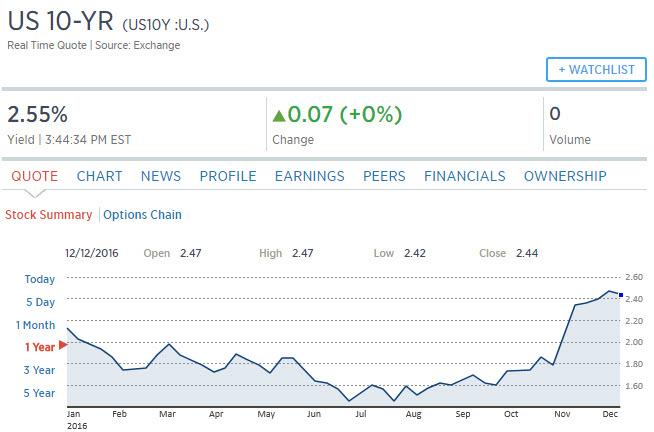The height and width of the screenshot is (432, 654).
Task: Select the OWNERSHIP tab
Action: click(x=565, y=176)
